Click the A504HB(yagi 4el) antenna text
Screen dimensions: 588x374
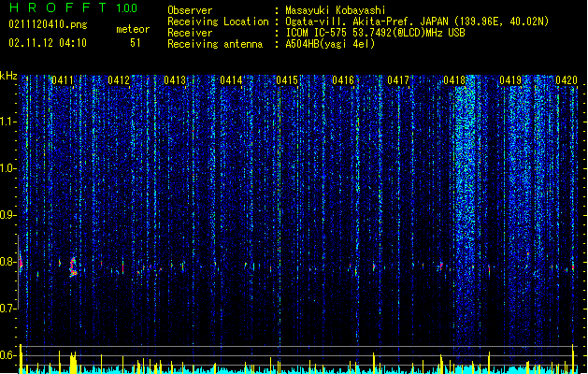point(330,44)
